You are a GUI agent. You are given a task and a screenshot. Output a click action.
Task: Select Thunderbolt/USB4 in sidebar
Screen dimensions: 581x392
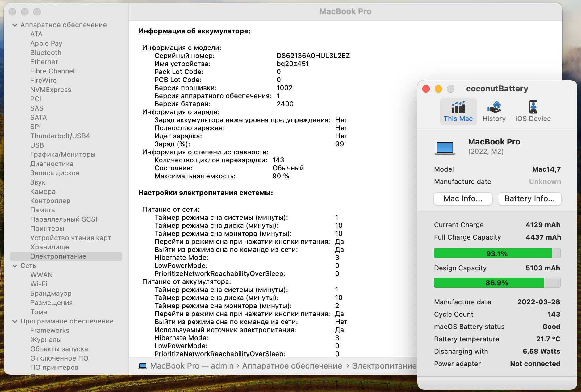coord(60,136)
